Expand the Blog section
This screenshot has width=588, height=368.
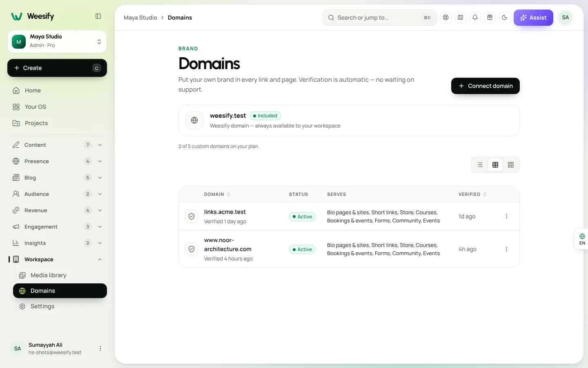(57, 177)
